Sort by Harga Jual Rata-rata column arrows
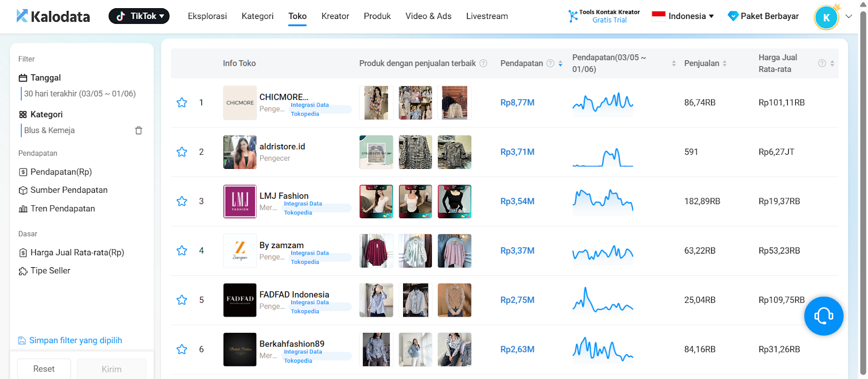868x379 pixels. [832, 64]
